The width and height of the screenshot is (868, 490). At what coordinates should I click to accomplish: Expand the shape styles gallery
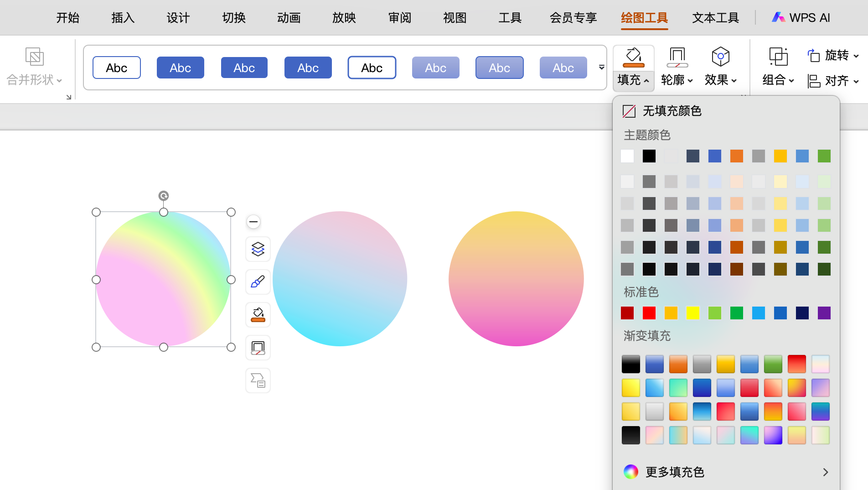click(x=601, y=68)
